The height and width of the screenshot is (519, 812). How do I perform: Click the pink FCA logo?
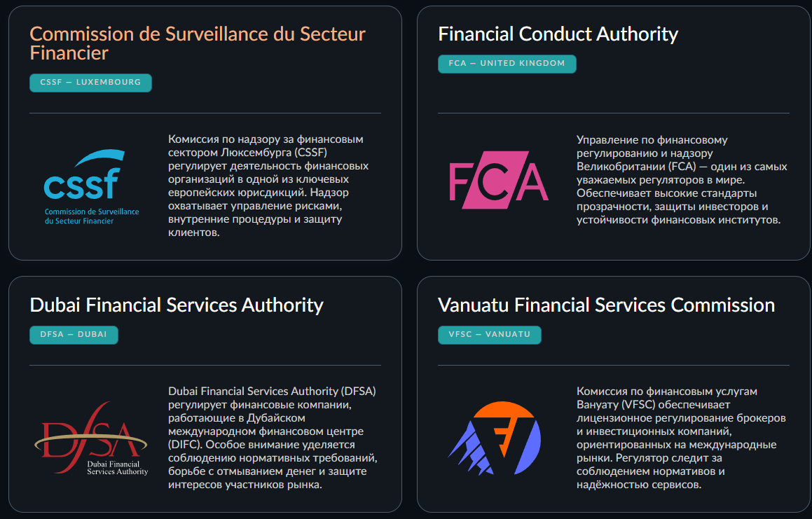[498, 180]
